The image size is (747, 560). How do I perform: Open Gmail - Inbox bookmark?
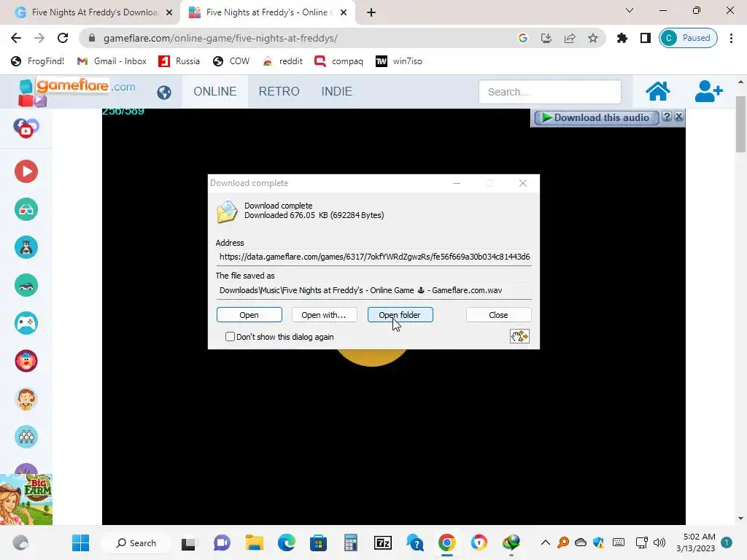click(x=112, y=61)
